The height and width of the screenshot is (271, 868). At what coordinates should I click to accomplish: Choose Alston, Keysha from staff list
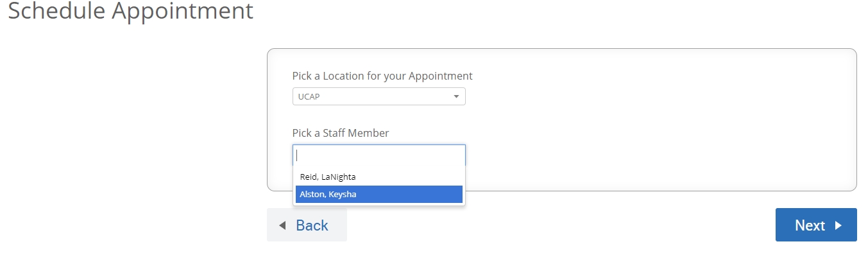tap(328, 194)
